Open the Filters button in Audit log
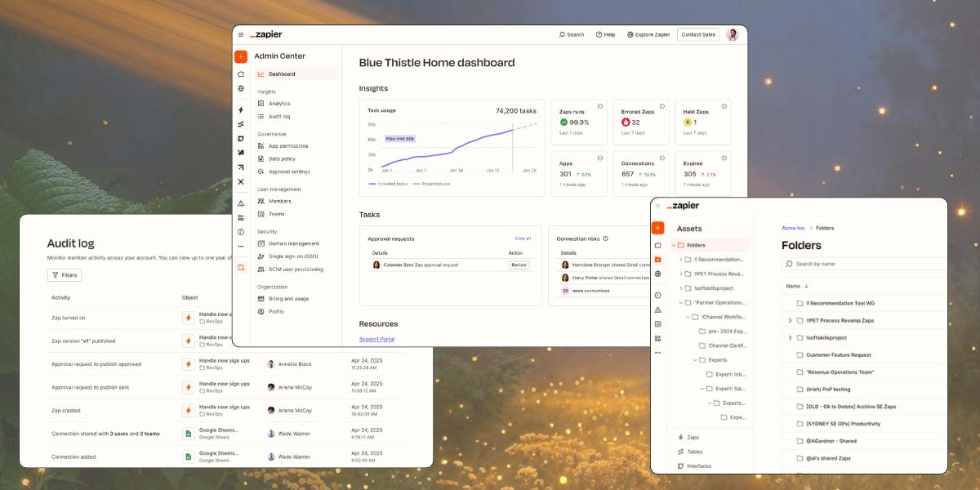 click(65, 275)
